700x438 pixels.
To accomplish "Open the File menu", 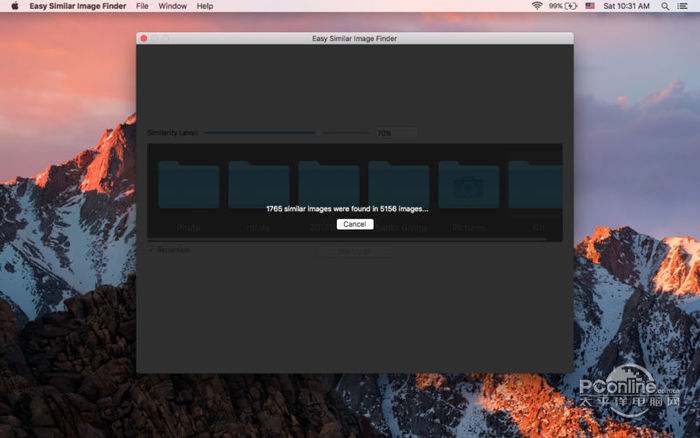I will 142,6.
